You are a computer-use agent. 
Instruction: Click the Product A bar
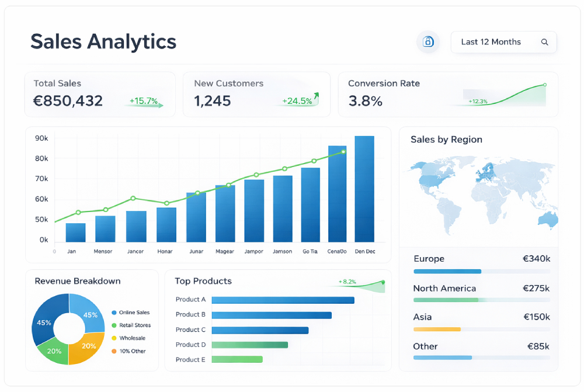point(283,300)
